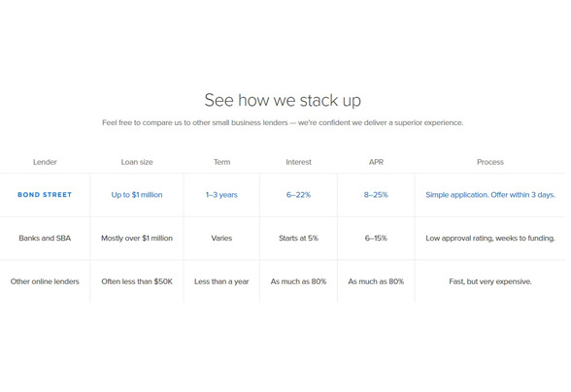Click the Term column header
The height and width of the screenshot is (392, 571).
coord(221,162)
